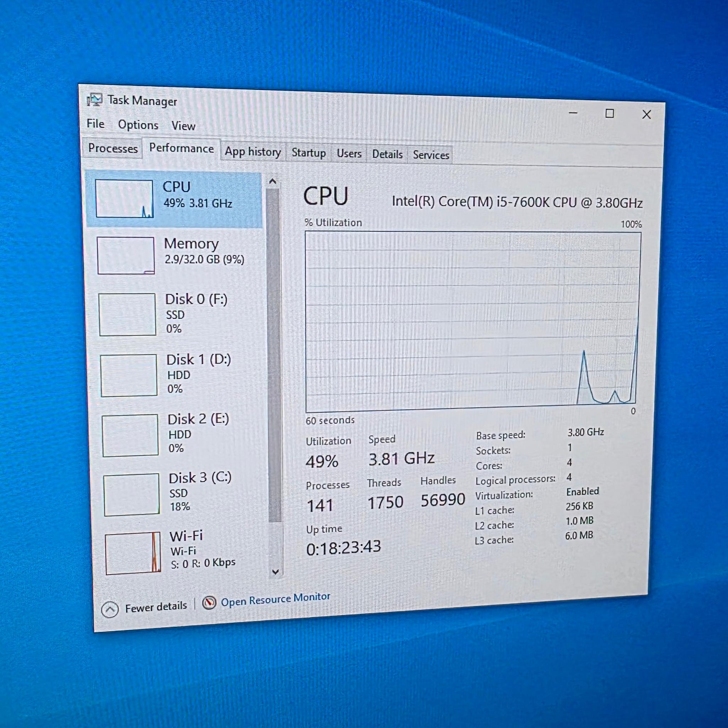Viewport: 728px width, 728px height.
Task: Click the '1.0 MB' L2 cache value
Action: 579,521
